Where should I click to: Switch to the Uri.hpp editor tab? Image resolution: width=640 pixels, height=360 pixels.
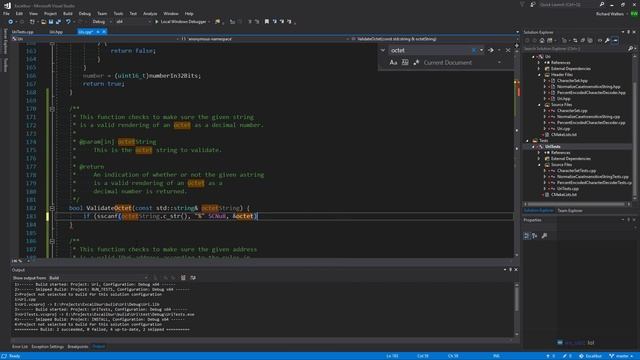tap(56, 32)
